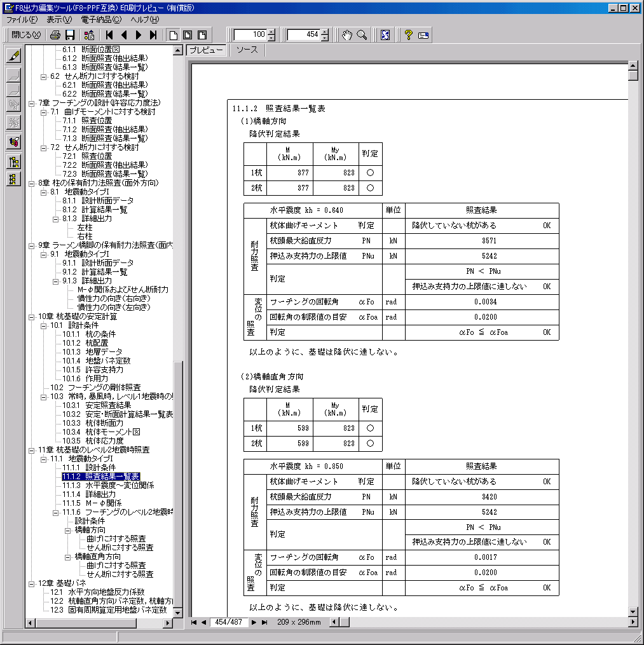The width and height of the screenshot is (644, 645).
Task: Click the preview's vertical scrollbar down arrow
Action: [x=633, y=612]
